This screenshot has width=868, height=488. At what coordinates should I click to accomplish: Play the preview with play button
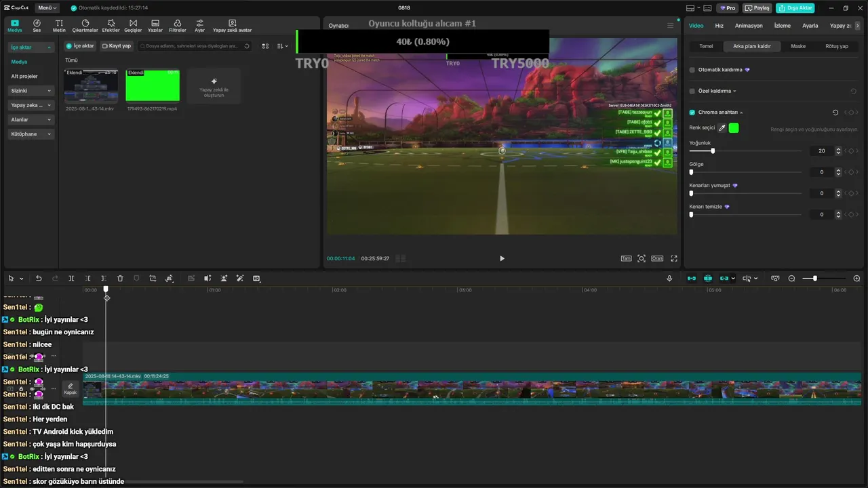pos(502,258)
